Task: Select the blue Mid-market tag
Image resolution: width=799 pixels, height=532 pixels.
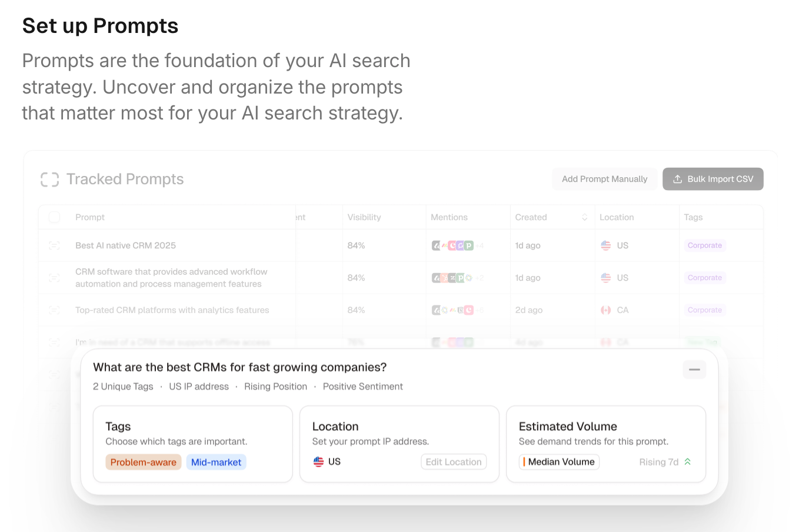Action: click(x=216, y=462)
